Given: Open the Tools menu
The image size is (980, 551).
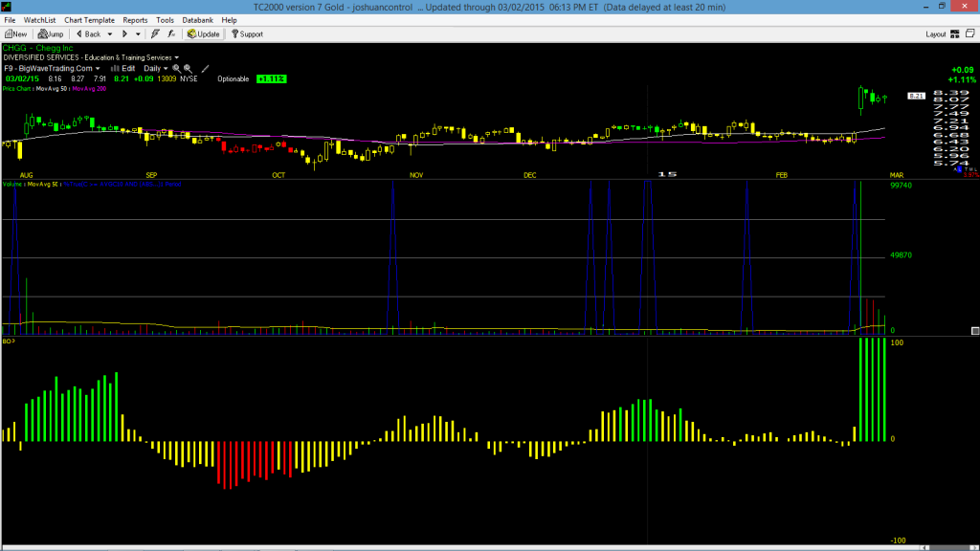Looking at the screenshot, I should [x=165, y=20].
